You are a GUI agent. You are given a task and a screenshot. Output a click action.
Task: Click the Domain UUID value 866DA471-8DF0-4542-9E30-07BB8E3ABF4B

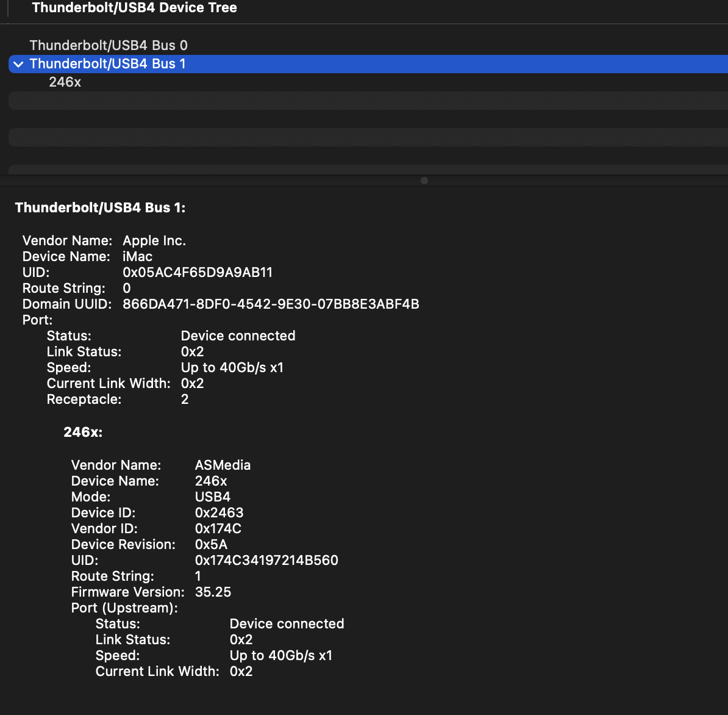[271, 304]
